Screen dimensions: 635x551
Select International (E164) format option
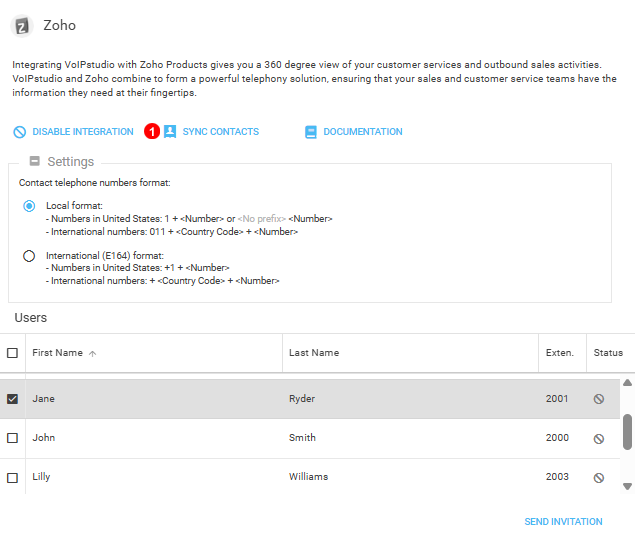(x=29, y=256)
